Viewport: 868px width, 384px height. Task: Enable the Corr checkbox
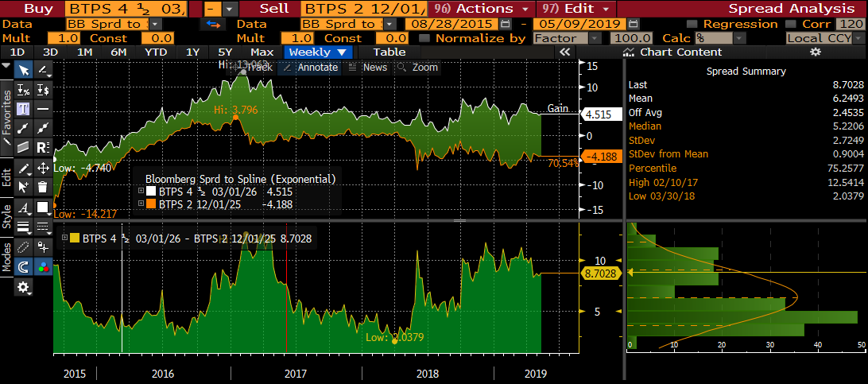pyautogui.click(x=790, y=24)
